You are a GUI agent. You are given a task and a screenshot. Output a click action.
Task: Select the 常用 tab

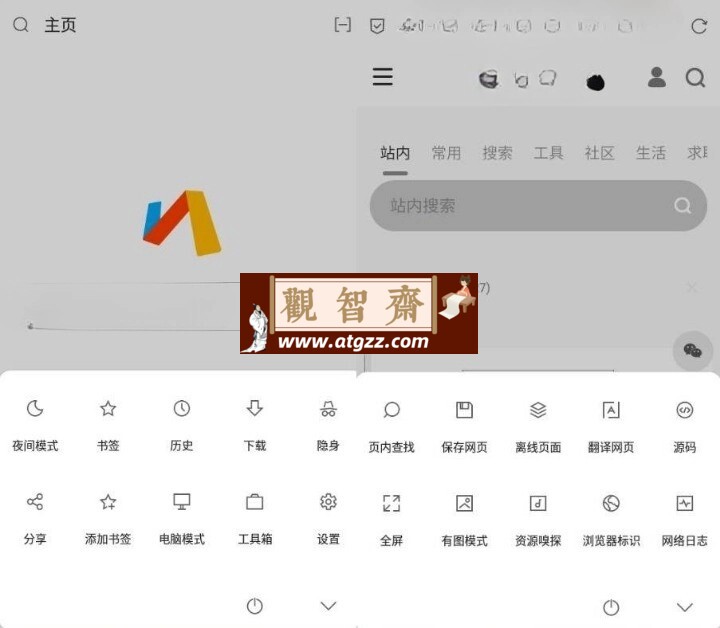click(x=446, y=153)
